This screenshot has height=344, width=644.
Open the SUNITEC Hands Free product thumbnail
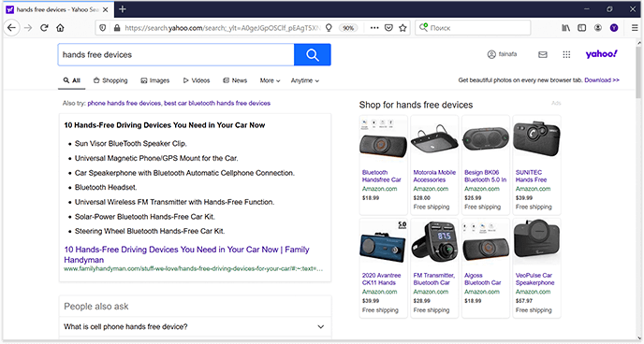point(536,139)
